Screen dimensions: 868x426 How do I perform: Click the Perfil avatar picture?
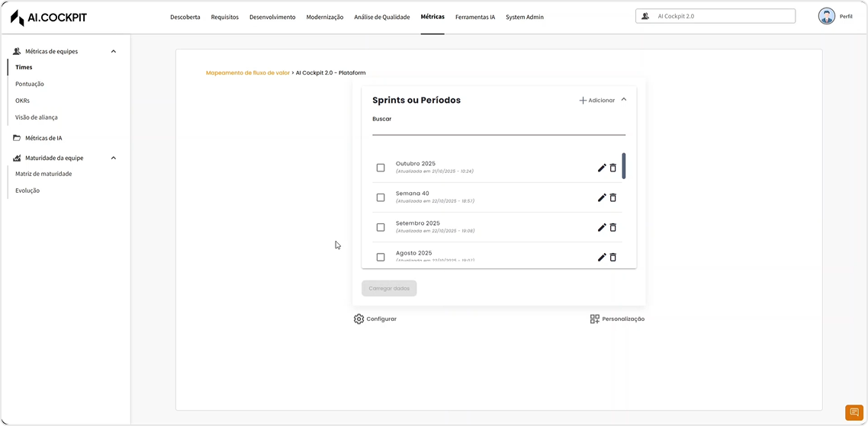[826, 16]
